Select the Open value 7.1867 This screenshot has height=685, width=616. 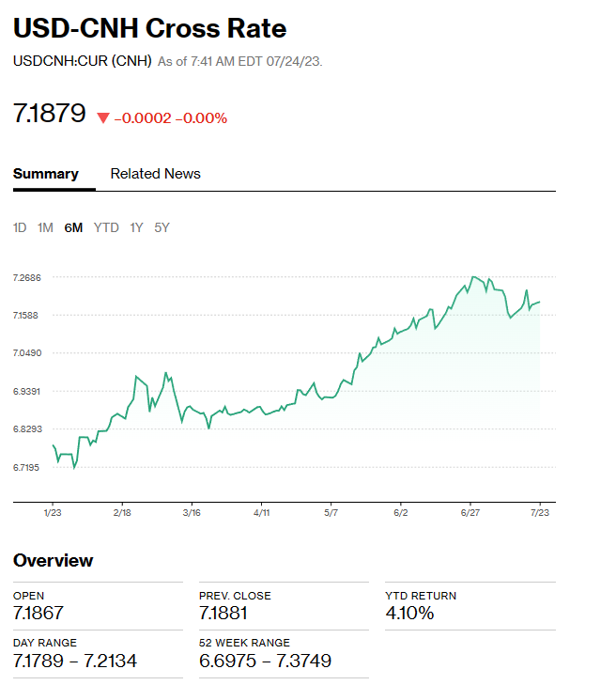38,614
